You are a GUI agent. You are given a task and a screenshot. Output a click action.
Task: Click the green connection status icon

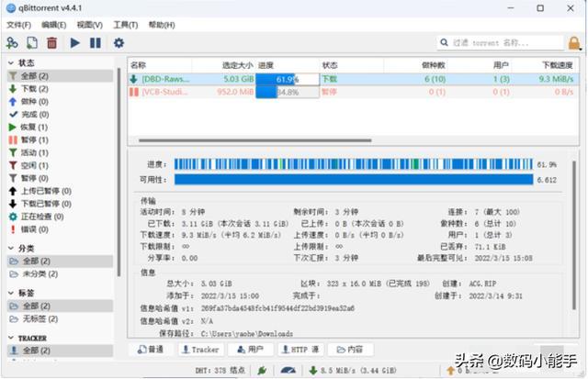pyautogui.click(x=262, y=371)
